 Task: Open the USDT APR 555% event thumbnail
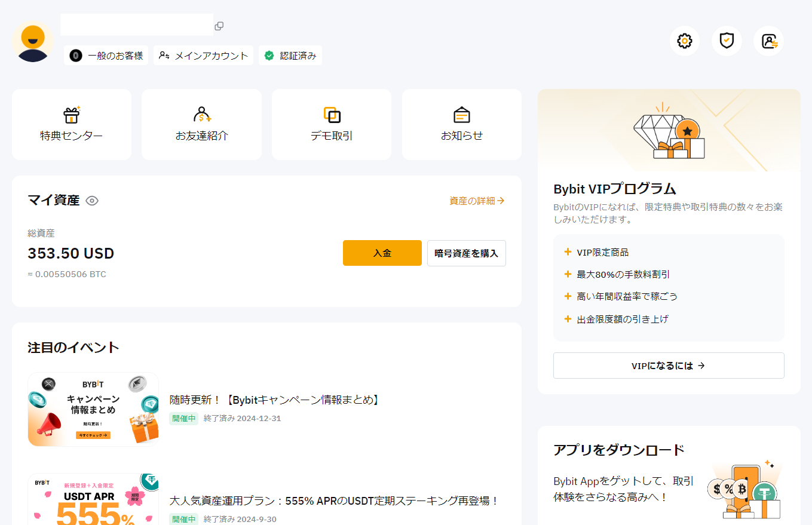coord(93,499)
